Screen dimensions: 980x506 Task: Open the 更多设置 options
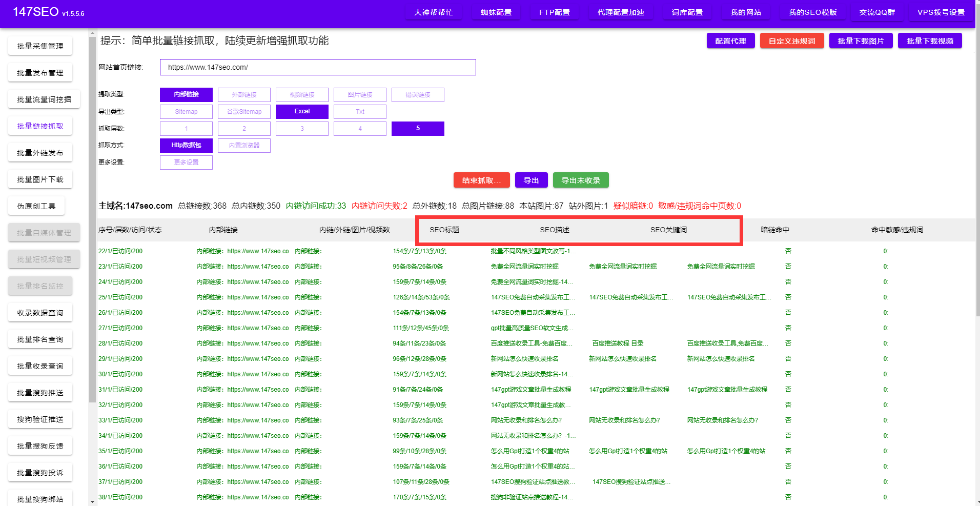186,162
